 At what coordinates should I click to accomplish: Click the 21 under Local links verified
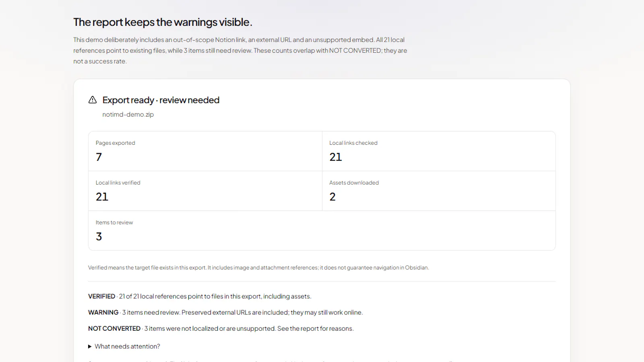click(x=102, y=197)
